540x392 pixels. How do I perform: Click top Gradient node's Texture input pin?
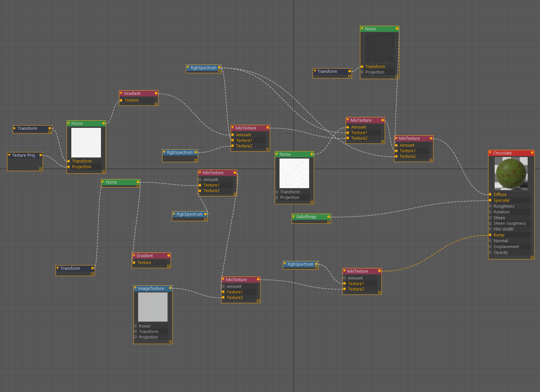coord(121,100)
